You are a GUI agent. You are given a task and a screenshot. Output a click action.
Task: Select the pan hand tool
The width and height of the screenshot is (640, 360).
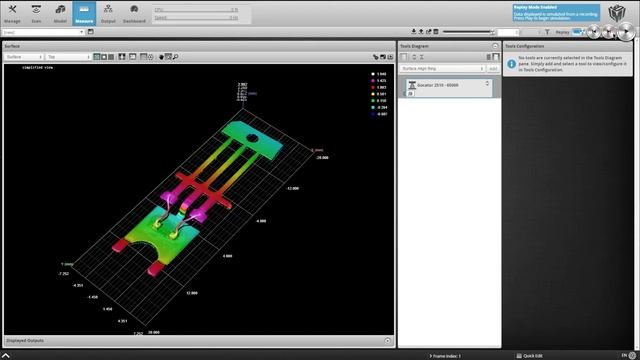[x=161, y=57]
